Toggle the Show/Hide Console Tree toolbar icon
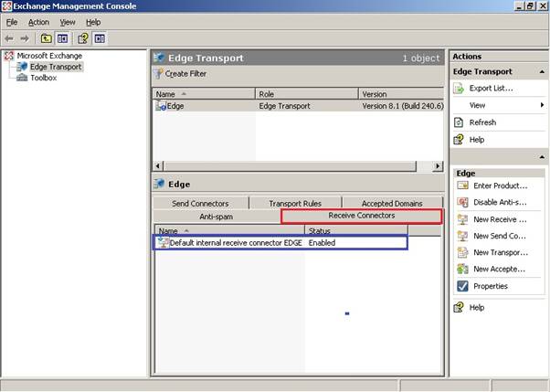 tap(62, 38)
